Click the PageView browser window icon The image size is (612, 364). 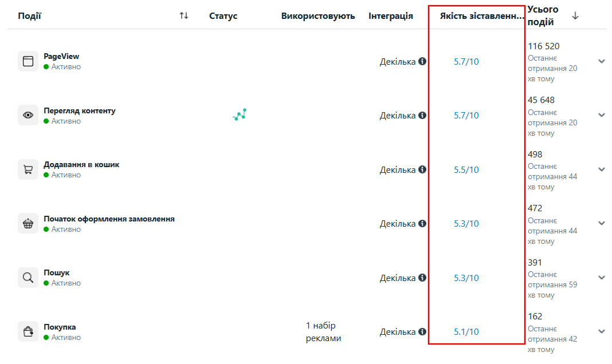28,61
